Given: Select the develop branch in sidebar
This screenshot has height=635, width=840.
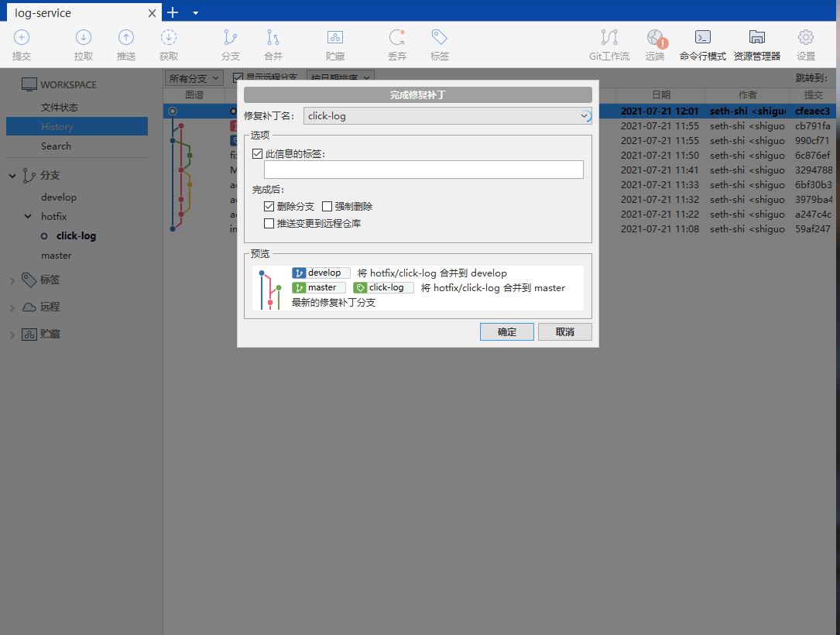Looking at the screenshot, I should 59,197.
